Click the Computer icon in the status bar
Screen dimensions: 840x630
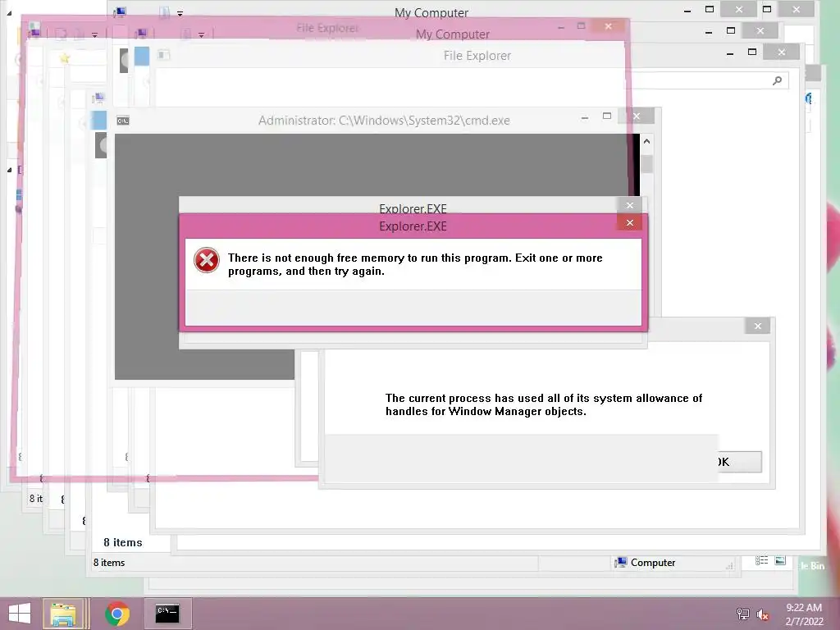click(620, 563)
